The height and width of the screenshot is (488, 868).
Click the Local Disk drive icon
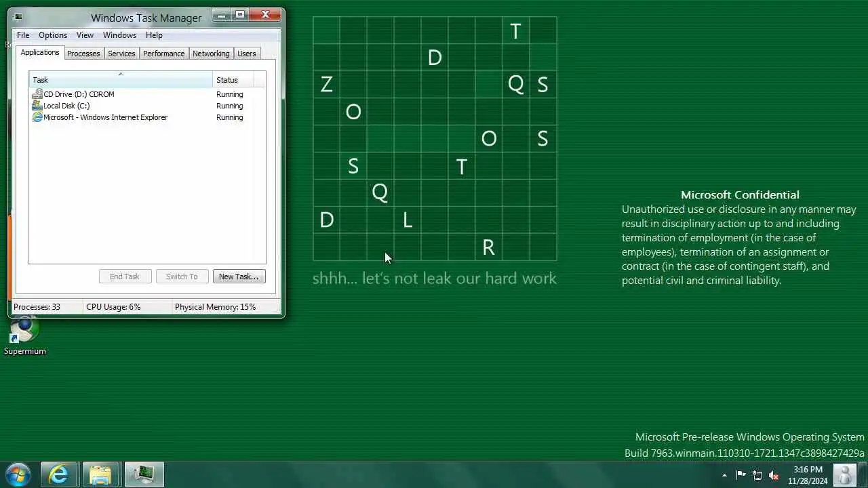tap(37, 106)
